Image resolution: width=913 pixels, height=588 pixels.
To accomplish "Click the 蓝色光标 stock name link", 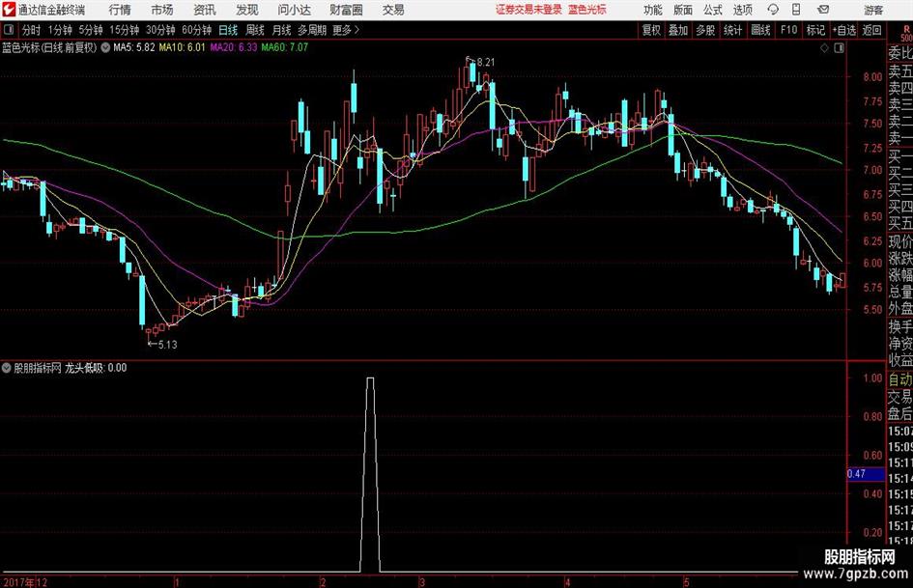I will [587, 10].
